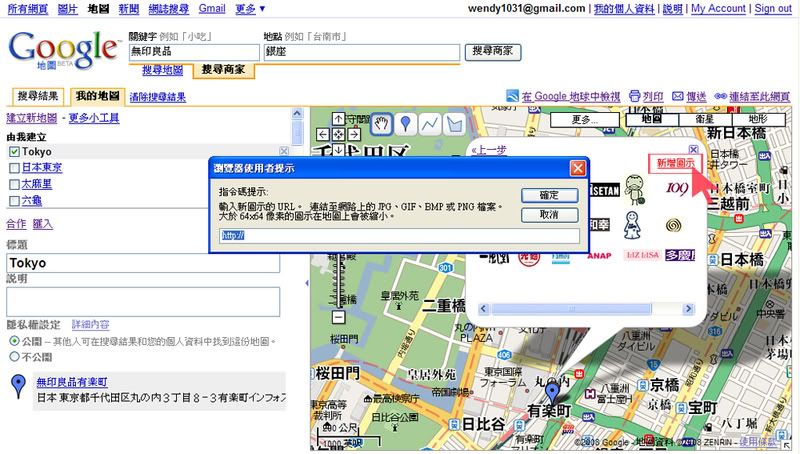Choose the draw shape polygon tool
Image resolution: width=800 pixels, height=454 pixels.
coord(453,123)
